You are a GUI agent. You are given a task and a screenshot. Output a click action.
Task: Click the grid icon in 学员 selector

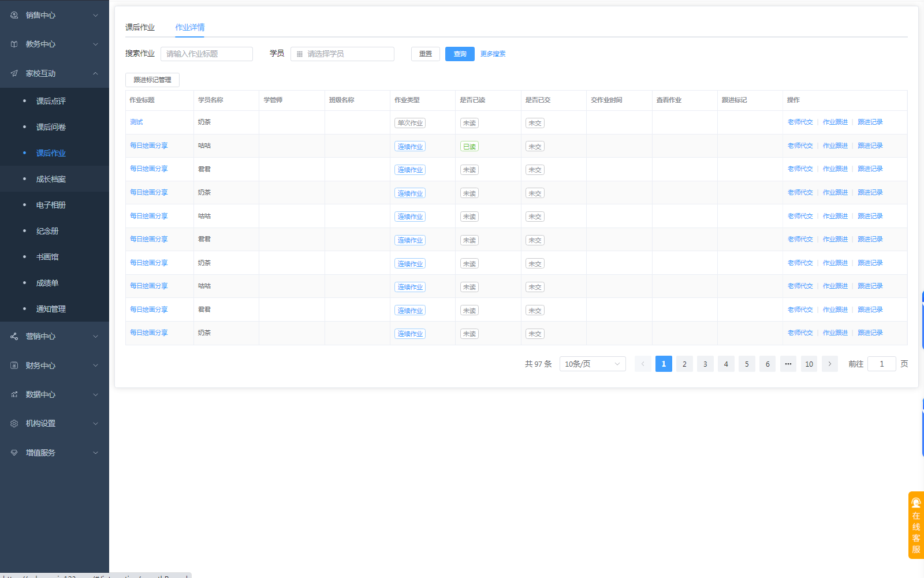tap(300, 54)
